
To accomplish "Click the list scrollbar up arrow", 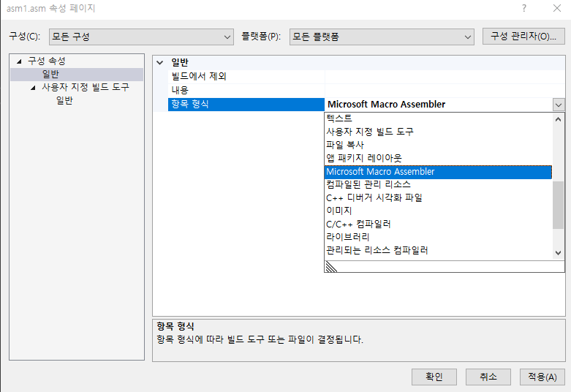I will [x=559, y=119].
